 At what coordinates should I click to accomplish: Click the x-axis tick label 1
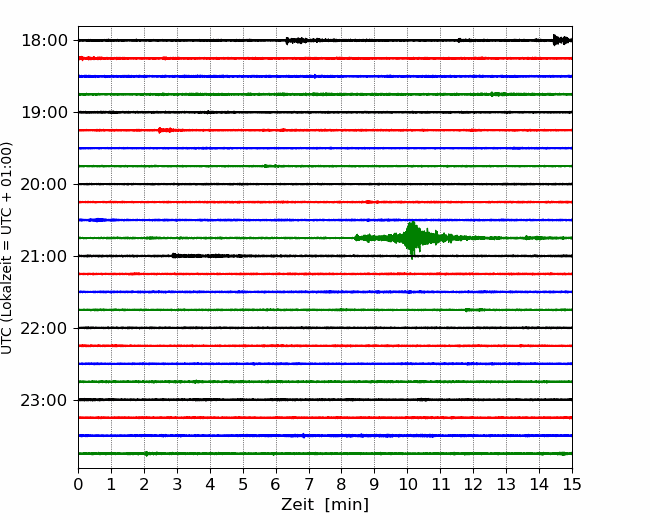[111, 484]
